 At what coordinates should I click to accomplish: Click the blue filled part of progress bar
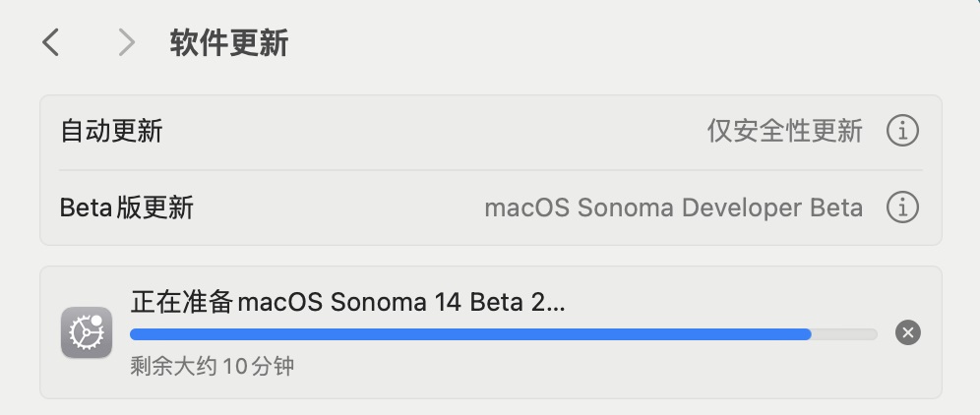(x=470, y=334)
